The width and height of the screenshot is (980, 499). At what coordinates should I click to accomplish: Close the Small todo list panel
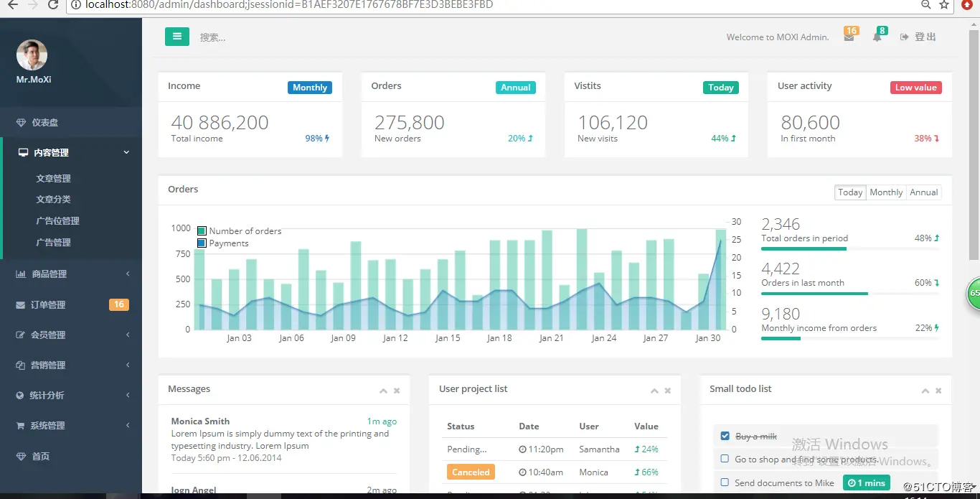click(x=938, y=391)
